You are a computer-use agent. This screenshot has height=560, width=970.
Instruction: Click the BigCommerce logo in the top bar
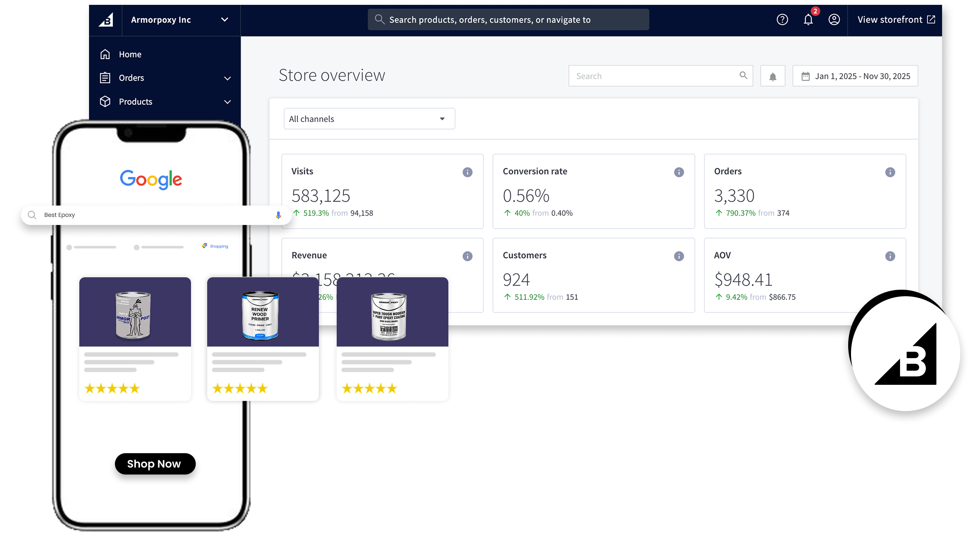[106, 20]
